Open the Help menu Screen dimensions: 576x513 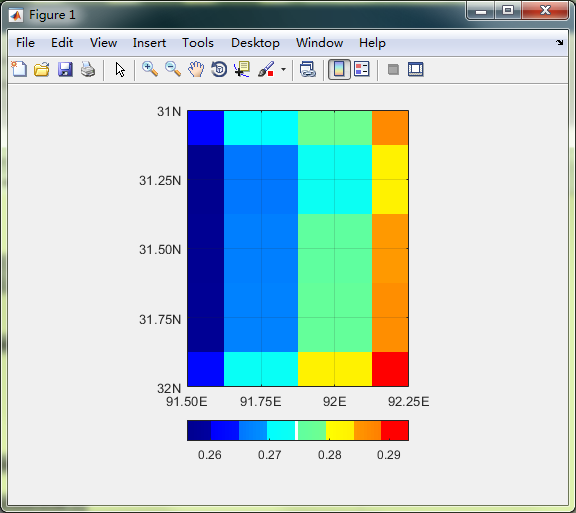tap(372, 43)
